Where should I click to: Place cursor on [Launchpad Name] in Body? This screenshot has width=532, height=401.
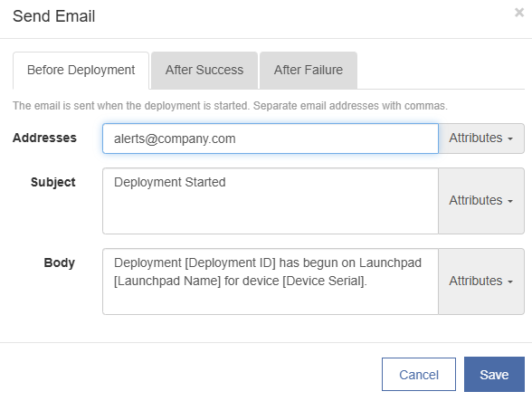(x=167, y=282)
